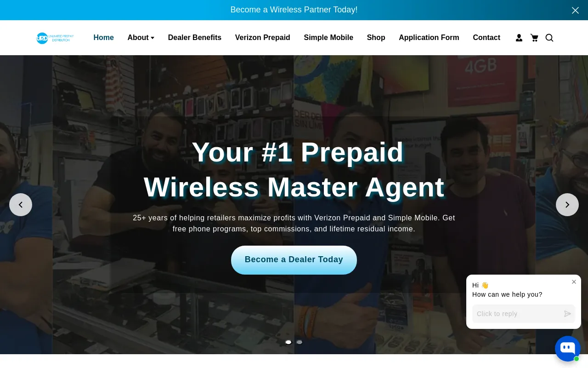Open the shopping cart icon

(534, 38)
